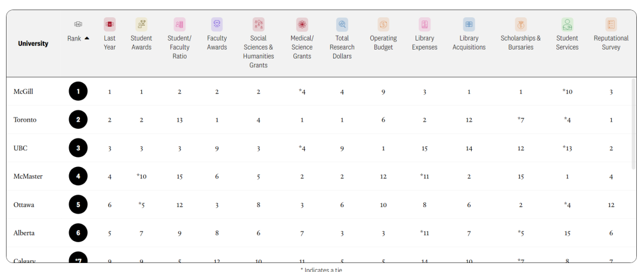
Task: Click the Total Research Dollars icon
Action: [x=342, y=24]
